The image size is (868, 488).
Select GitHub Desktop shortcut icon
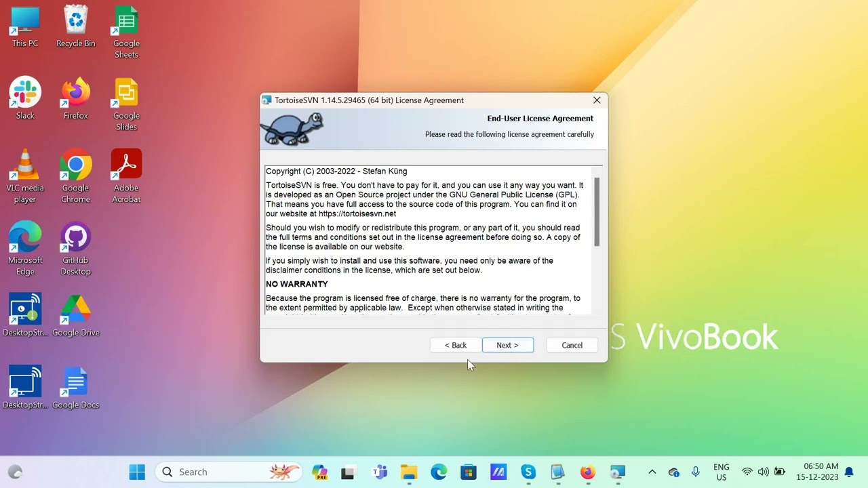[x=76, y=249]
